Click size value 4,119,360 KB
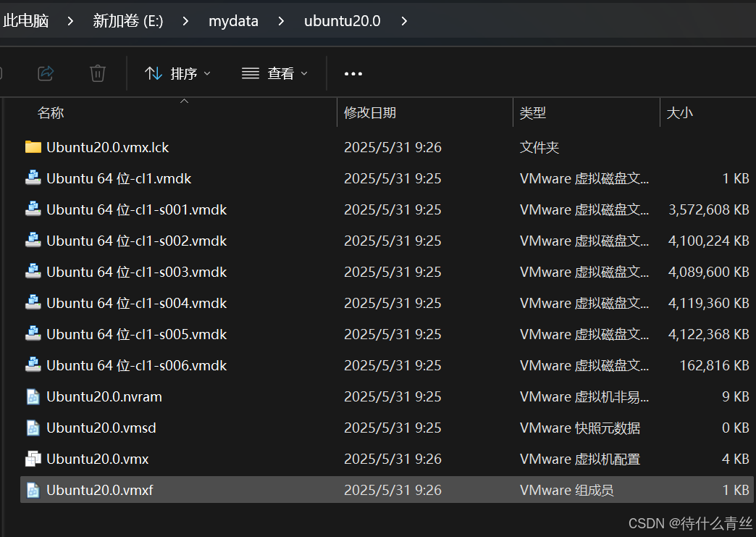The image size is (756, 537). point(709,303)
